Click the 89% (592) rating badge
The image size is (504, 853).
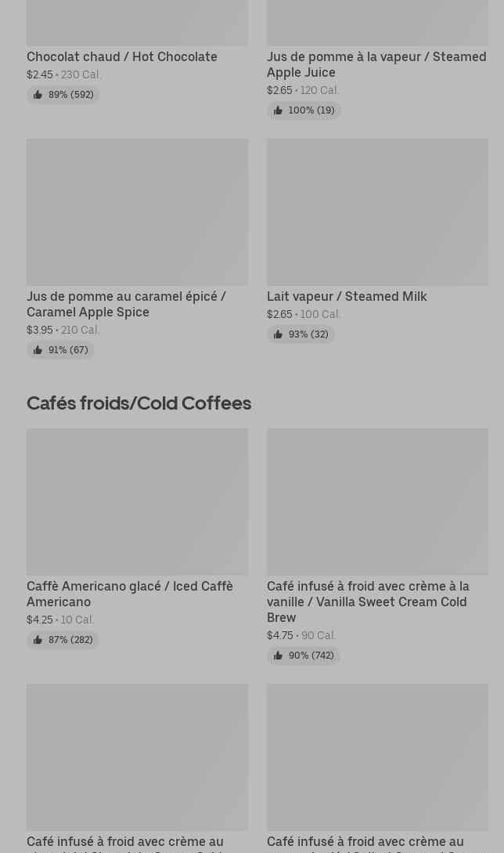click(x=63, y=95)
